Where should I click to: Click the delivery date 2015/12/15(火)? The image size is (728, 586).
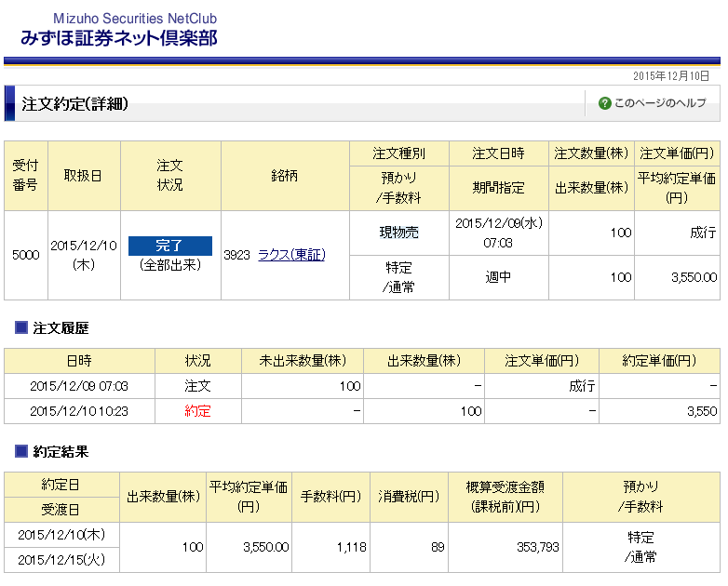[61, 560]
